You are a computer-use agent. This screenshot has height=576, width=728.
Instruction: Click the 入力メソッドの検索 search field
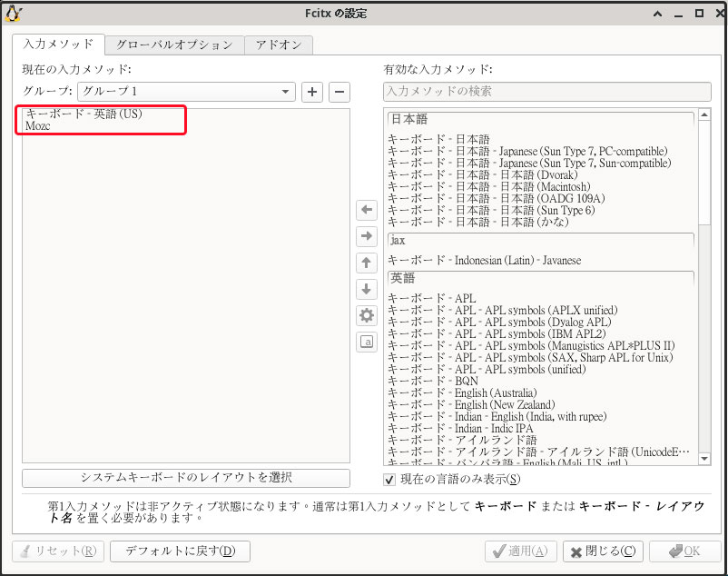pos(547,92)
